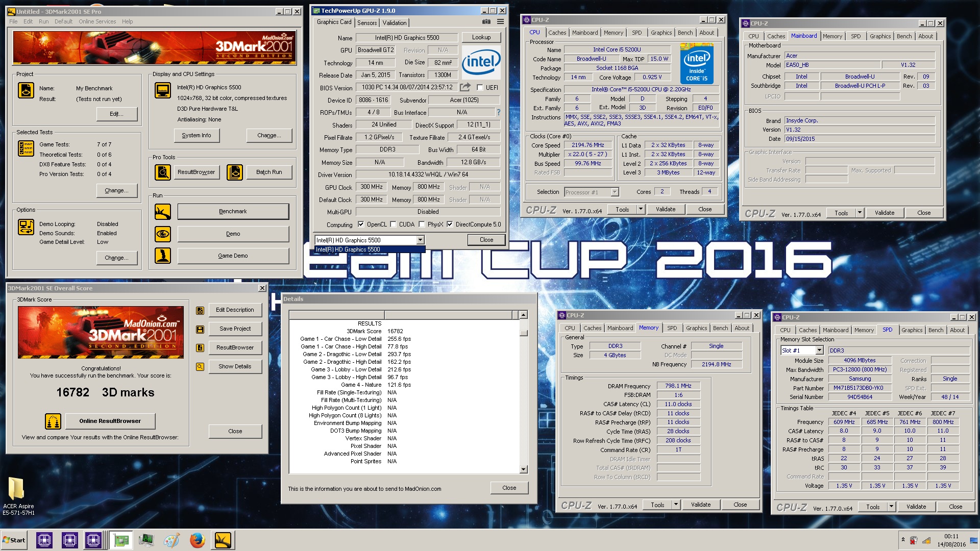Click the Lookup button in GPU-Z
Viewport: 980px width, 551px height.
coord(481,37)
